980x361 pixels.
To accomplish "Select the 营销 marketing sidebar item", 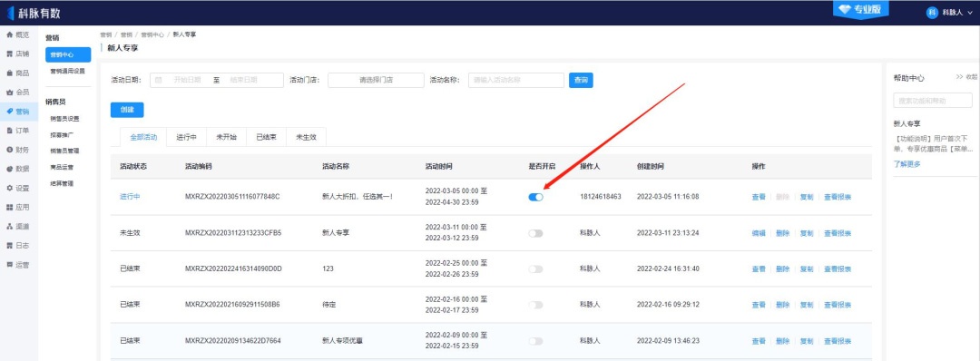I will (x=18, y=112).
